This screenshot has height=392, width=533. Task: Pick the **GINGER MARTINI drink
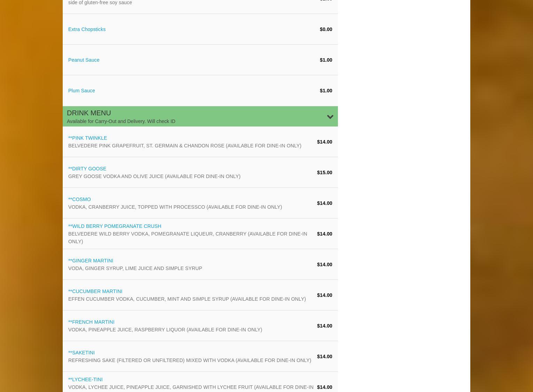91,261
